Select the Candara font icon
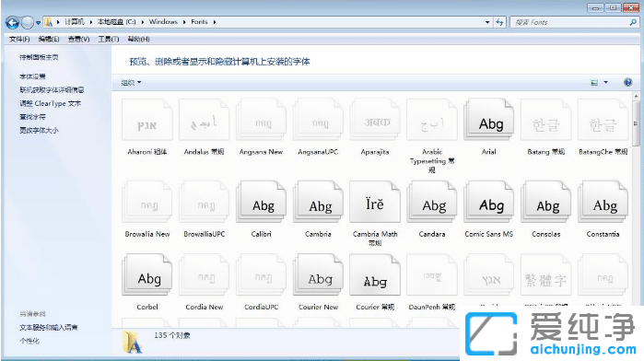 pyautogui.click(x=432, y=202)
